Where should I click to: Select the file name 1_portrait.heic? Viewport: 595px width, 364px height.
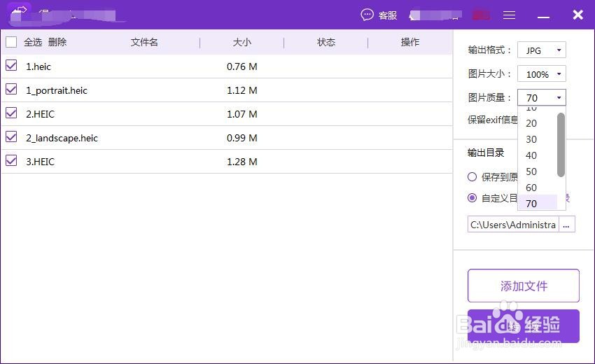(x=57, y=90)
